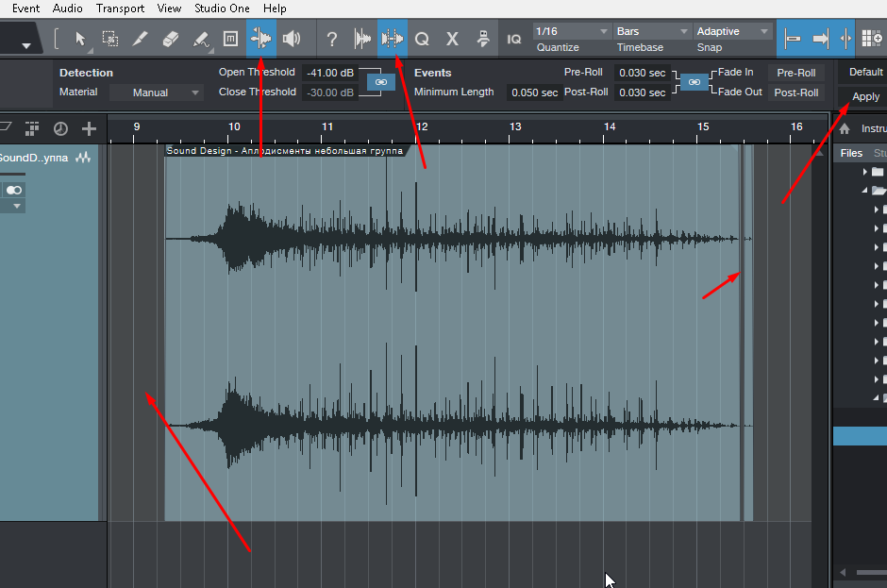Toggle IQ input quantize
The image size is (887, 588).
514,39
